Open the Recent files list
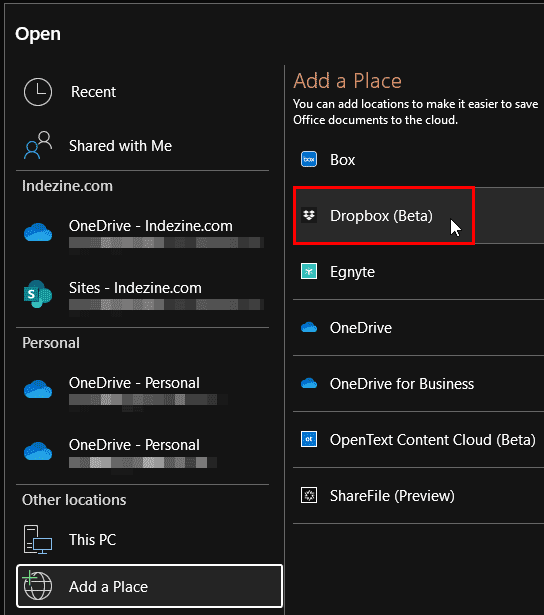Image resolution: width=544 pixels, height=615 pixels. point(142,92)
